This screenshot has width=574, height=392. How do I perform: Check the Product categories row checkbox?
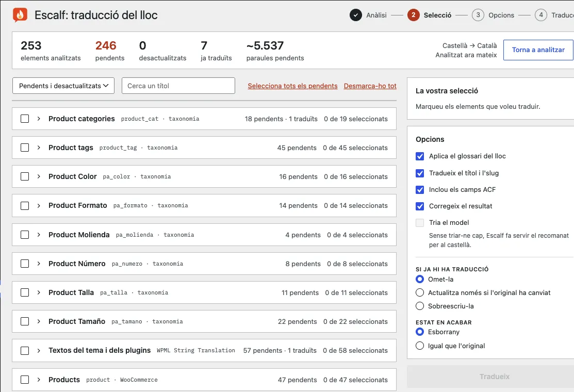tap(25, 119)
